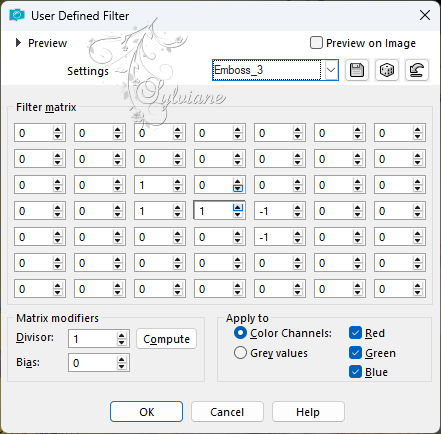Click the reset to default arrow icon
441x434 pixels.
pyautogui.click(x=417, y=70)
